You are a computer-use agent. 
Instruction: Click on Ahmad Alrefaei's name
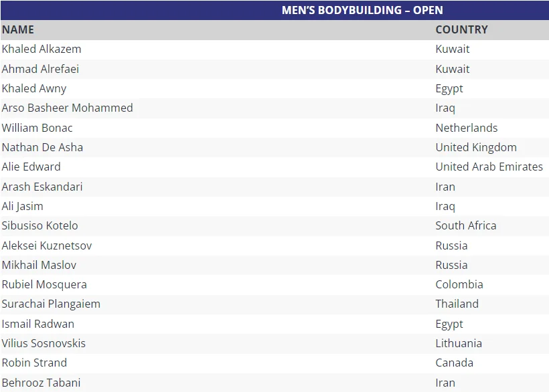coord(40,69)
